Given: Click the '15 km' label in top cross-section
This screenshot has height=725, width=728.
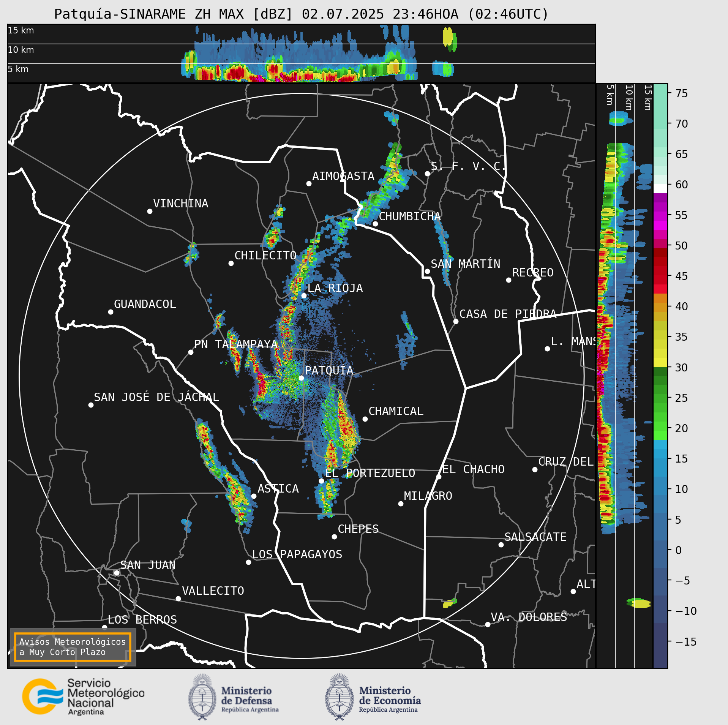Looking at the screenshot, I should click(x=21, y=30).
